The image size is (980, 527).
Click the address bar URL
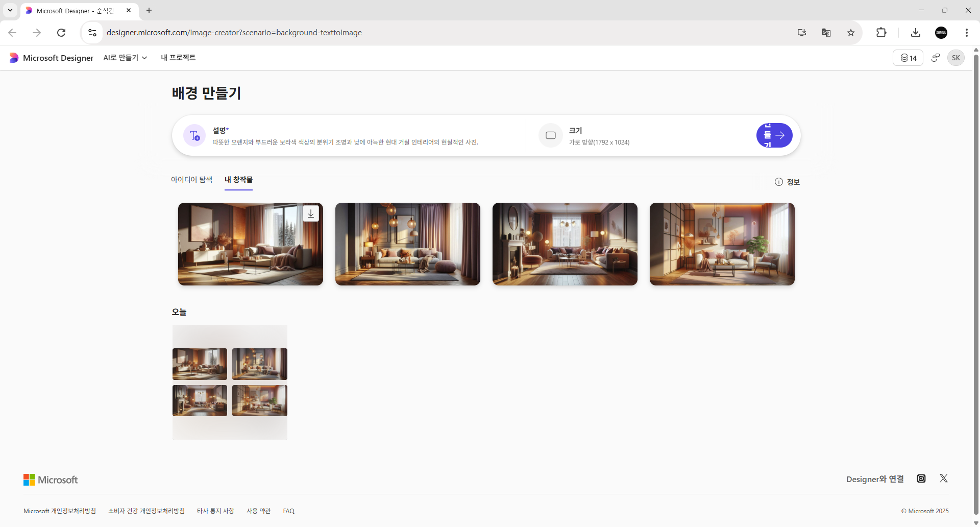(x=234, y=33)
